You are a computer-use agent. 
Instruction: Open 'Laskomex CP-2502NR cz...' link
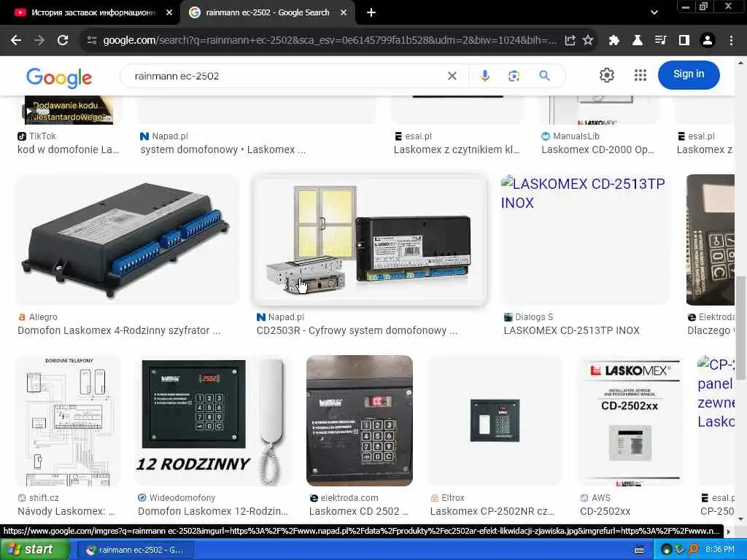tap(492, 511)
